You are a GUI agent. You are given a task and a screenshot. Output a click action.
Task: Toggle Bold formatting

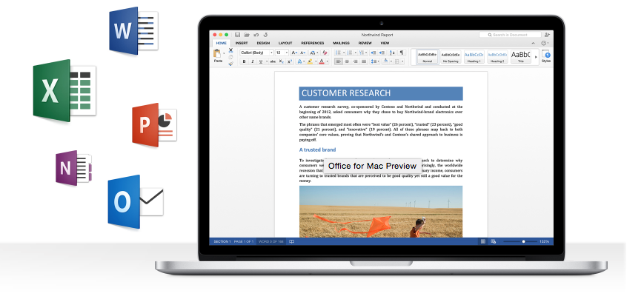(x=244, y=61)
